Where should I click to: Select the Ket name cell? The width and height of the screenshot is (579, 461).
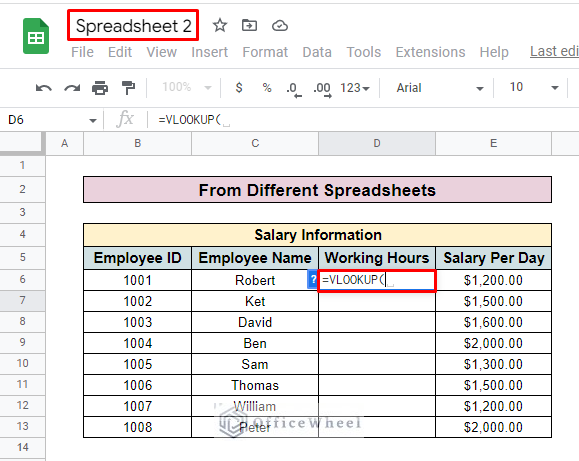tap(255, 301)
